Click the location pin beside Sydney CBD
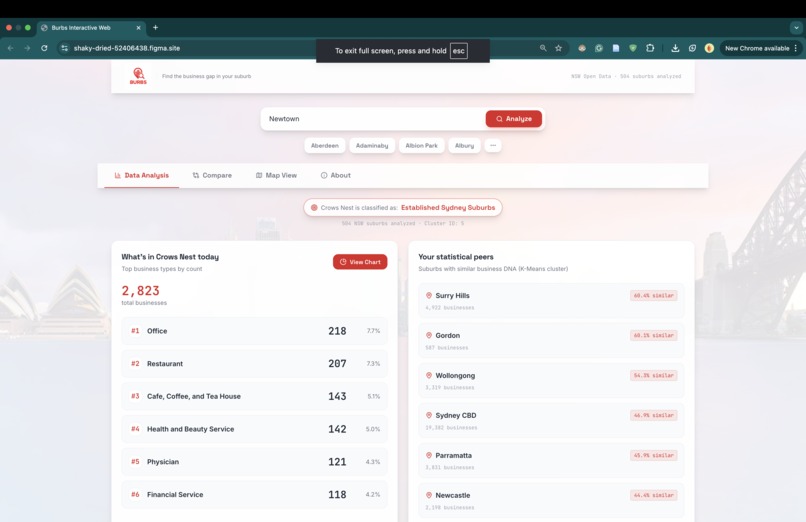This screenshot has height=522, width=806. [429, 415]
